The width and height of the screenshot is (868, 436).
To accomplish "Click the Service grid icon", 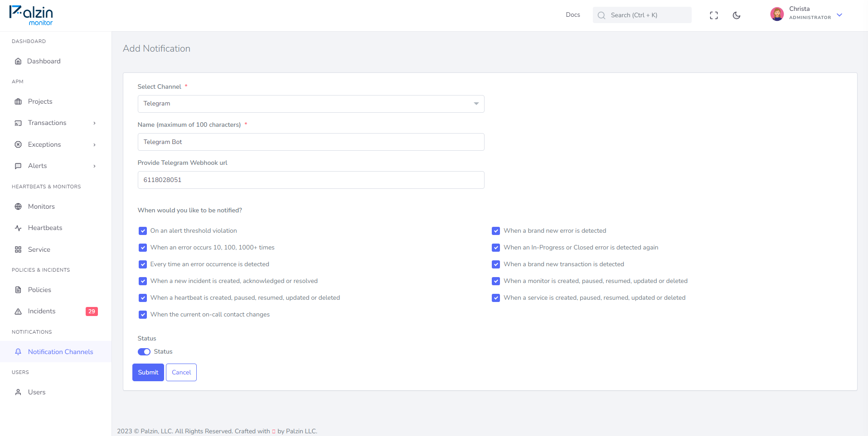I will (x=18, y=249).
